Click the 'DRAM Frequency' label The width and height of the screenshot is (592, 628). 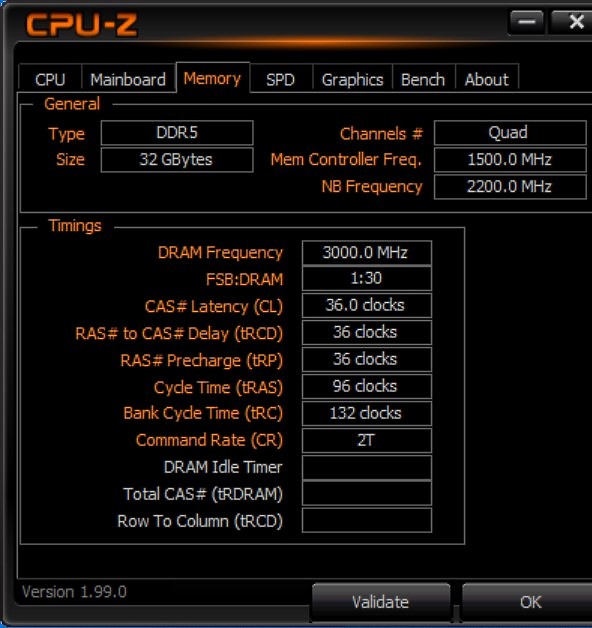(x=220, y=253)
